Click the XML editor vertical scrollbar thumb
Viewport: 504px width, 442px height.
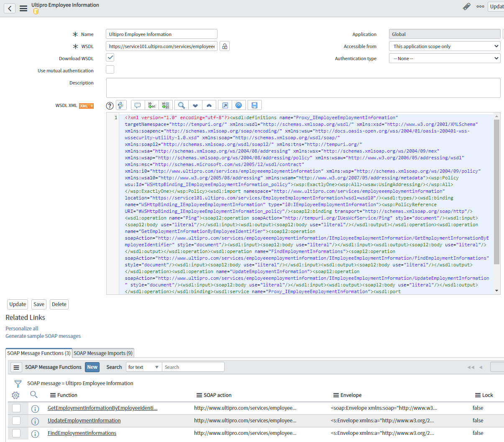496,192
